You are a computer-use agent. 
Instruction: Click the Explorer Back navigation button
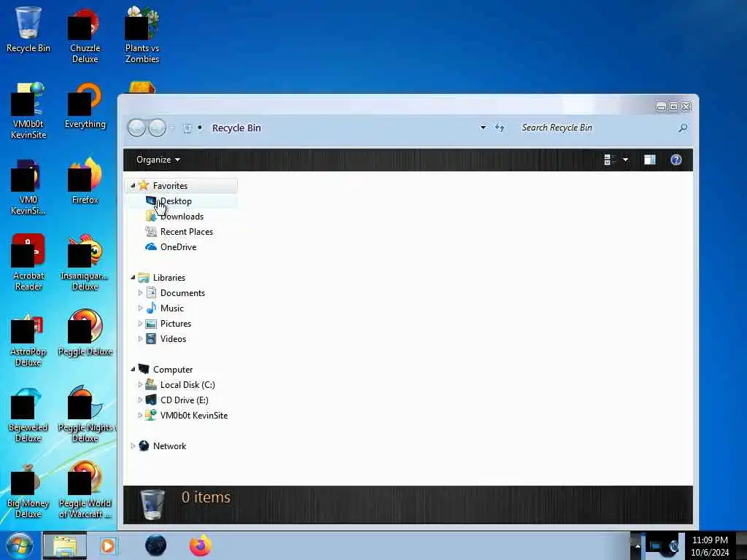click(x=136, y=128)
